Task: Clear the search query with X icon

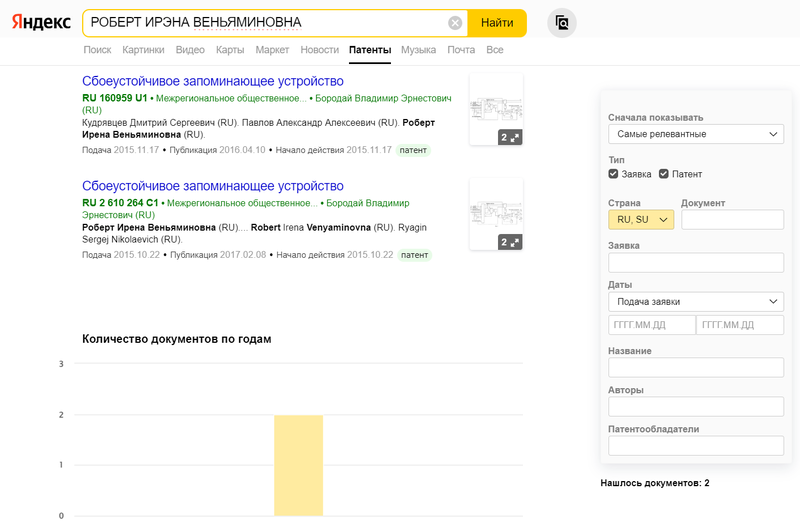Action: pyautogui.click(x=455, y=23)
